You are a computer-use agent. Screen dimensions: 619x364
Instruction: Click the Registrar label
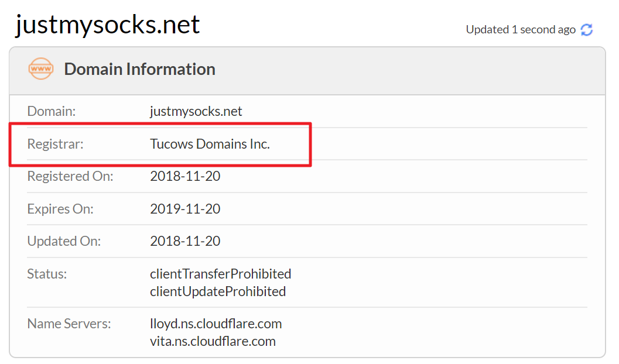pos(56,144)
